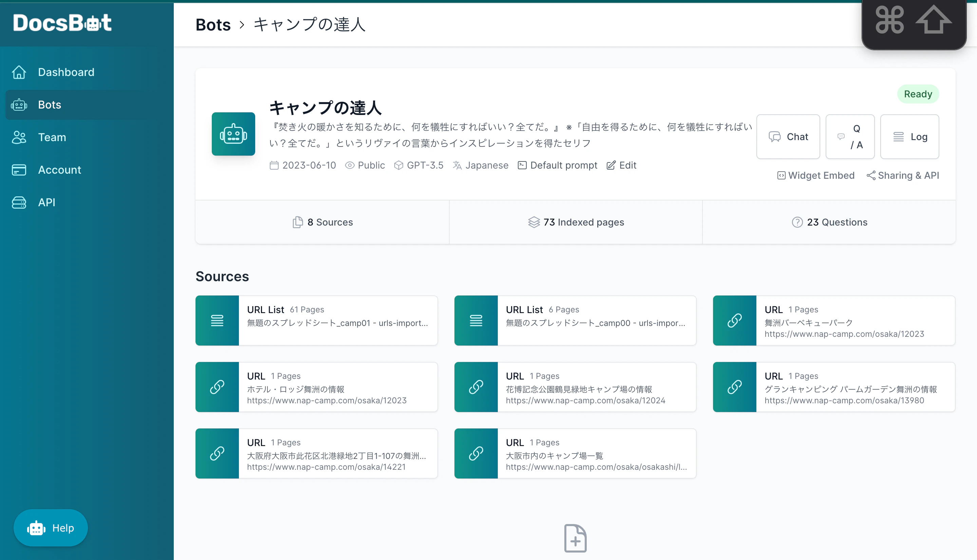
Task: Click the Public visibility label
Action: click(x=365, y=165)
